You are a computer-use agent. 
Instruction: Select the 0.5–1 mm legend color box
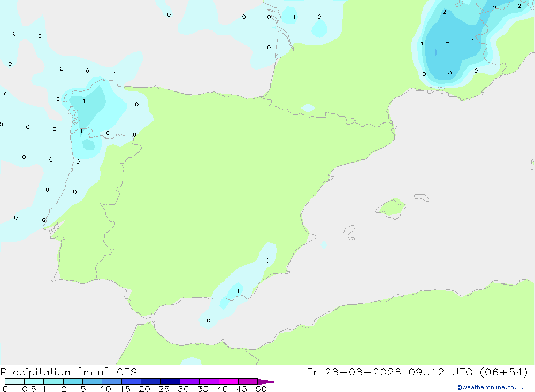34,381
